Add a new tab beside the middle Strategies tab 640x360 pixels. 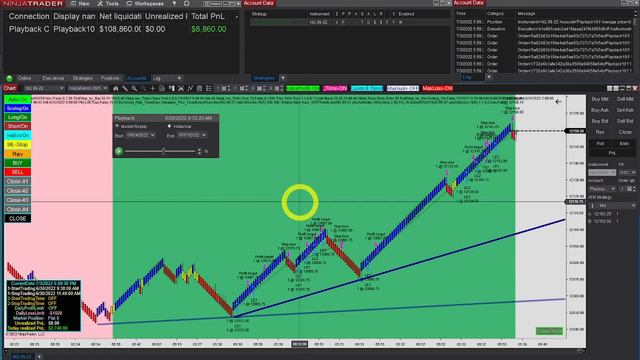pos(283,78)
